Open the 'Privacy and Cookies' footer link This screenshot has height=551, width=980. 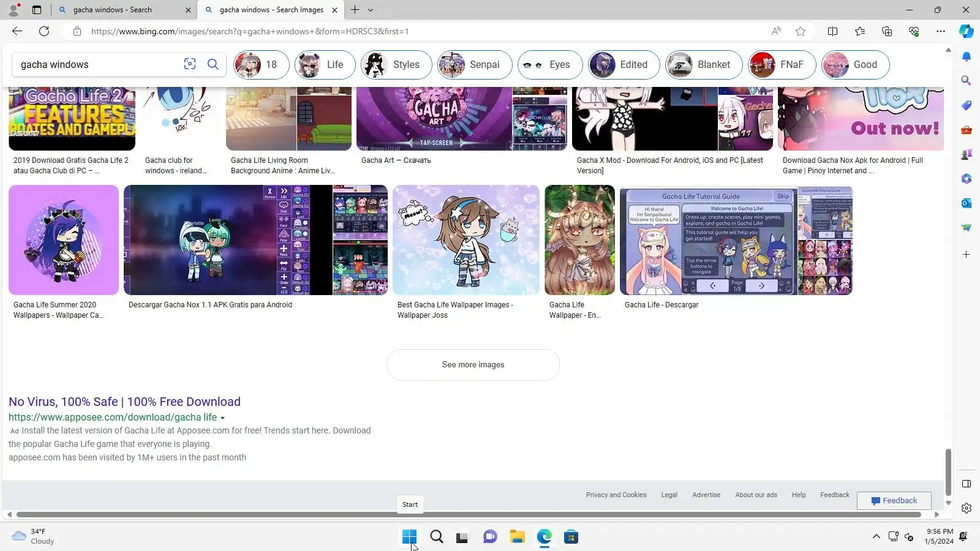pyautogui.click(x=616, y=495)
